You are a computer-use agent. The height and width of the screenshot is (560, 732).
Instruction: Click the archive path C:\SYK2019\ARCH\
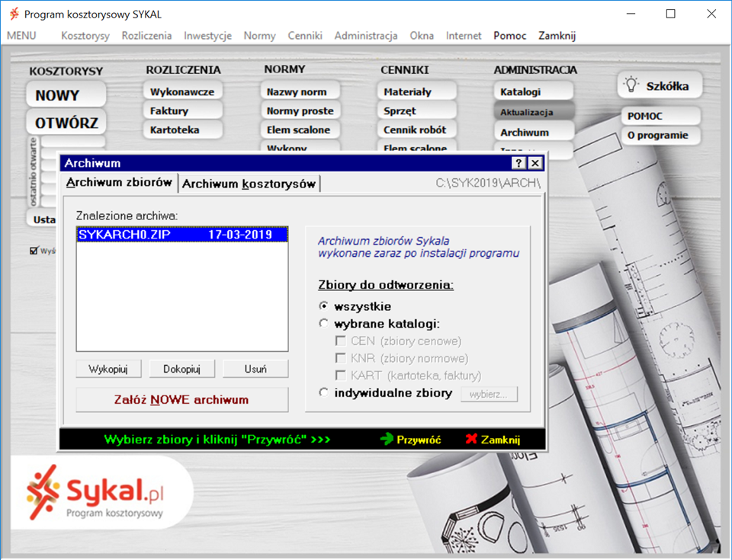(488, 183)
